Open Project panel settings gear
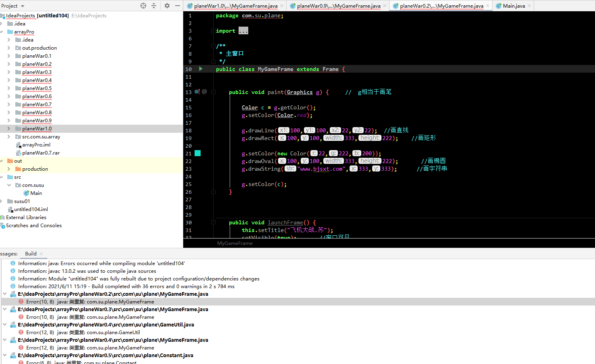 (167, 6)
